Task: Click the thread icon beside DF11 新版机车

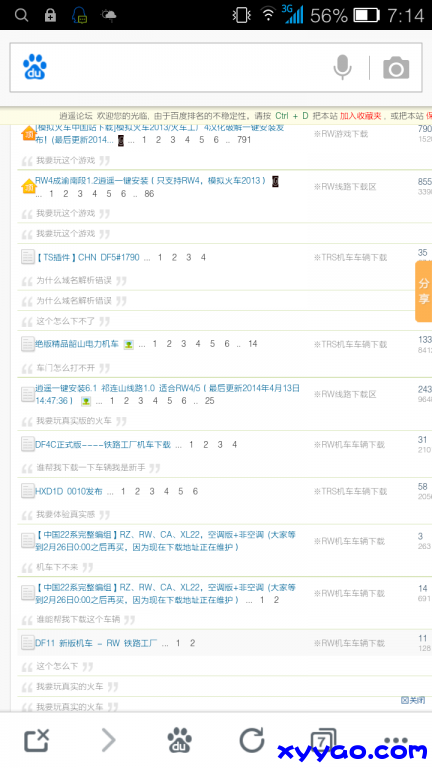Action: click(28, 642)
